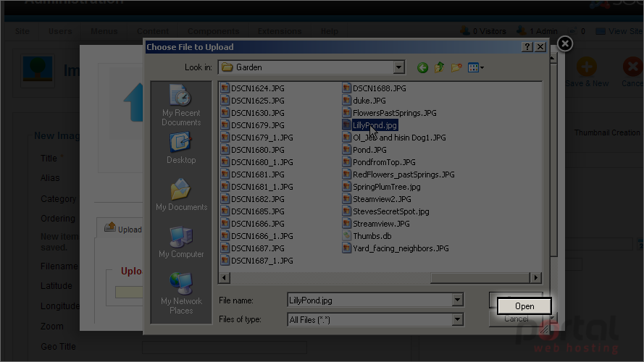Image resolution: width=644 pixels, height=362 pixels.
Task: Select file Steamview2.JPG
Action: [x=377, y=199]
